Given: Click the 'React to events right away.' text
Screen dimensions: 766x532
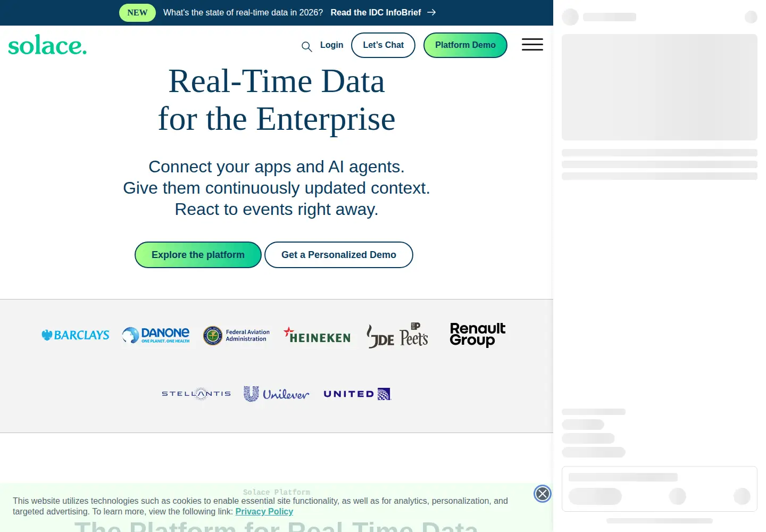Looking at the screenshot, I should pyautogui.click(x=277, y=209).
